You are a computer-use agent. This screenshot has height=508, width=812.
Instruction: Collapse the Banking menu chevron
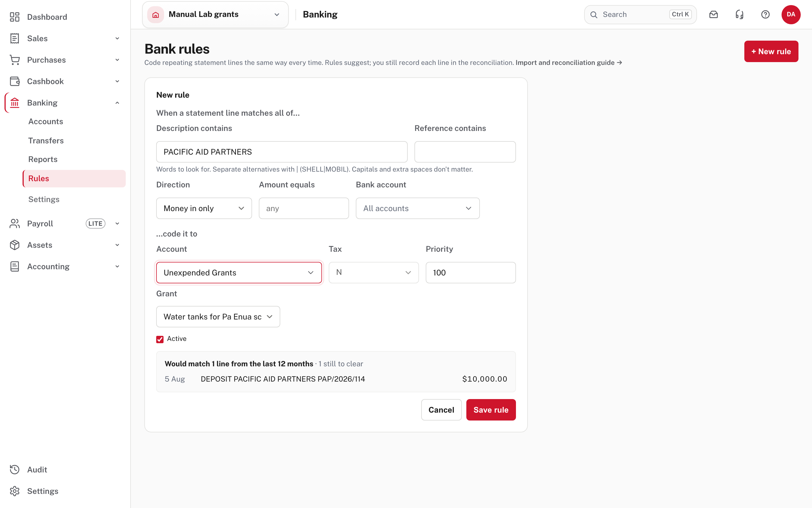[x=117, y=103]
